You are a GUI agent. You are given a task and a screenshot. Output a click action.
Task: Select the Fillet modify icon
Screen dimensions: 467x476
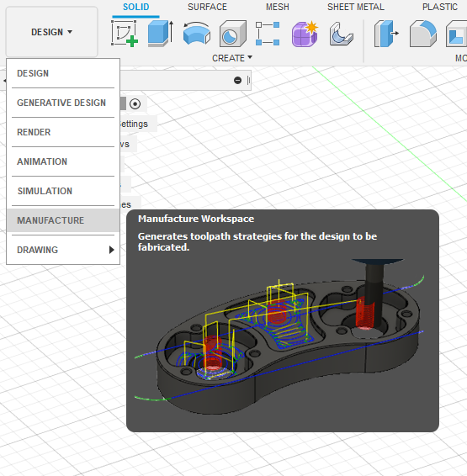[423, 34]
